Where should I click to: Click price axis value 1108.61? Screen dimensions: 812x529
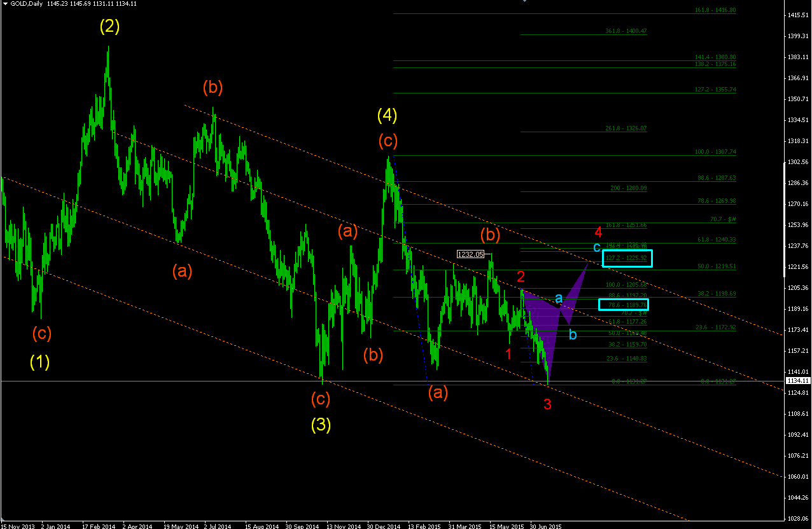pos(797,414)
